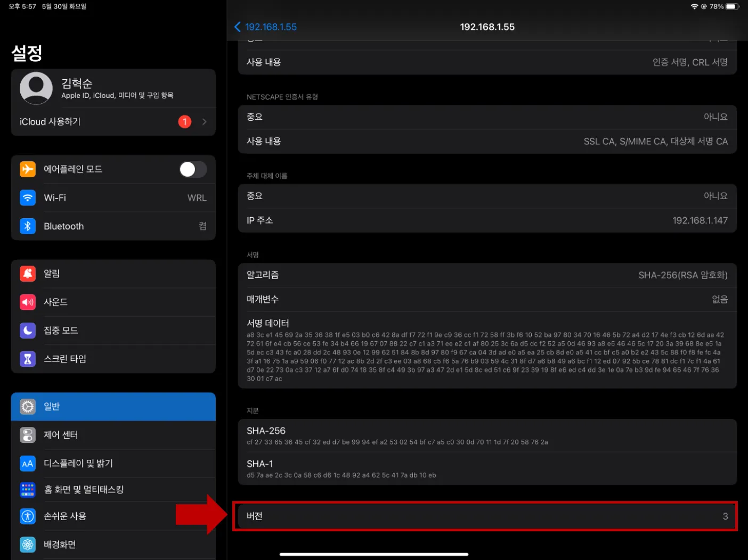Tap the 오후 5:57 clock

coord(22,6)
